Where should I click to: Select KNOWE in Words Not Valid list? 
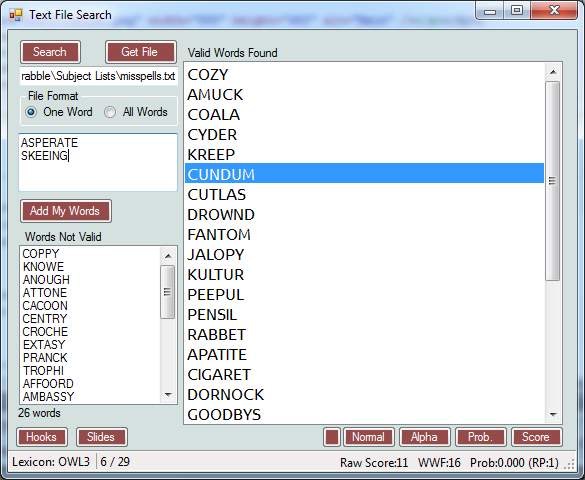tap(43, 267)
